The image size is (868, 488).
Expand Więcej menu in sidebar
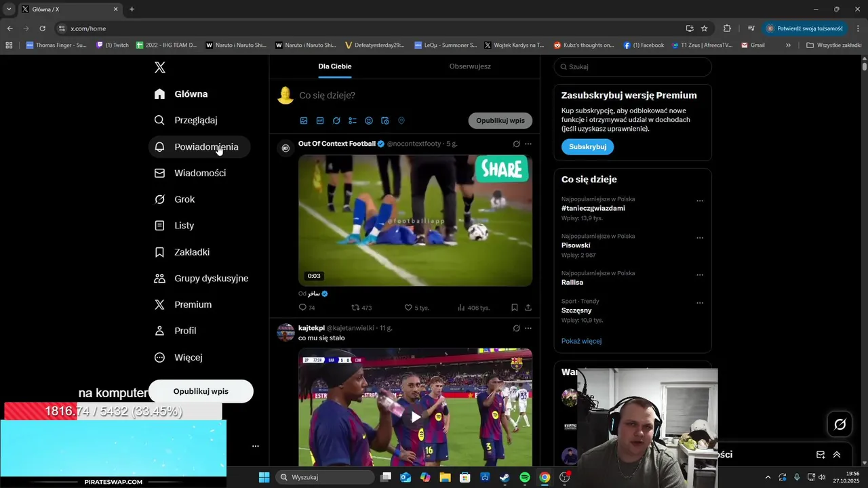pos(178,358)
